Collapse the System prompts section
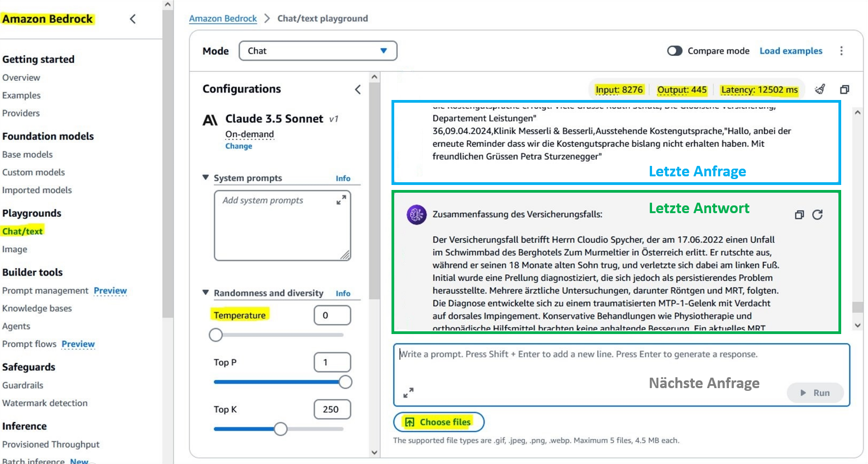This screenshot has width=868, height=464. click(x=205, y=178)
